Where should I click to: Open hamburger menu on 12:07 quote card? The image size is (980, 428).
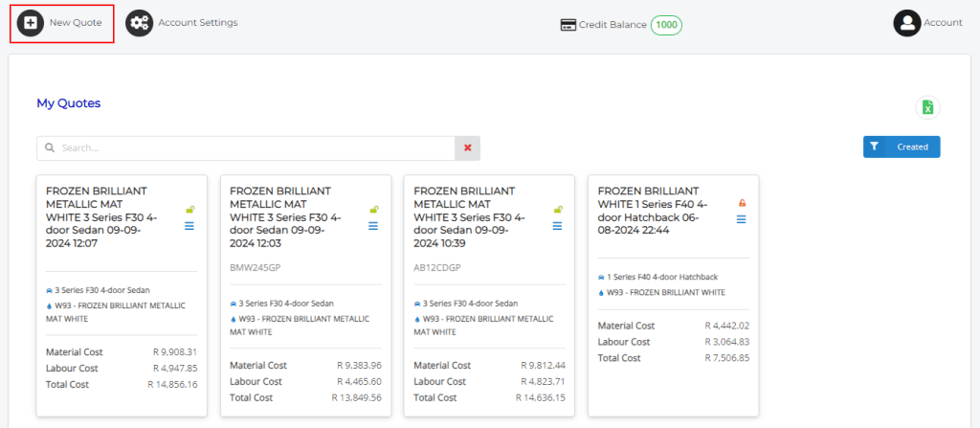coord(189,226)
